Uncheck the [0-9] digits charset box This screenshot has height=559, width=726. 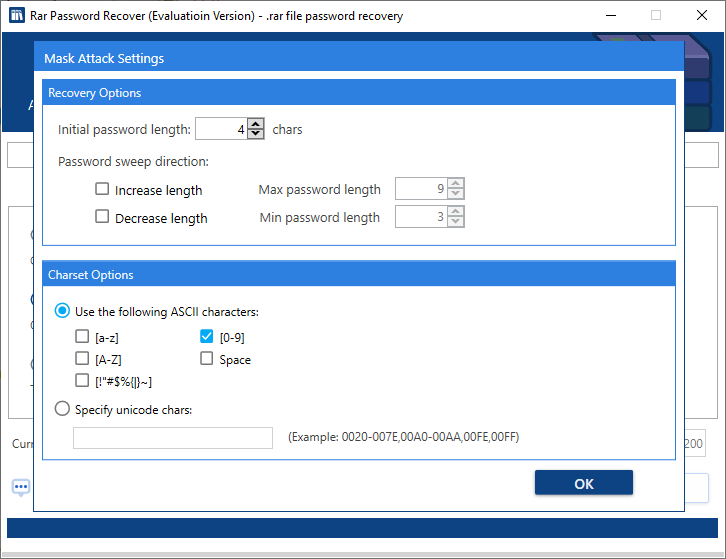coord(207,336)
